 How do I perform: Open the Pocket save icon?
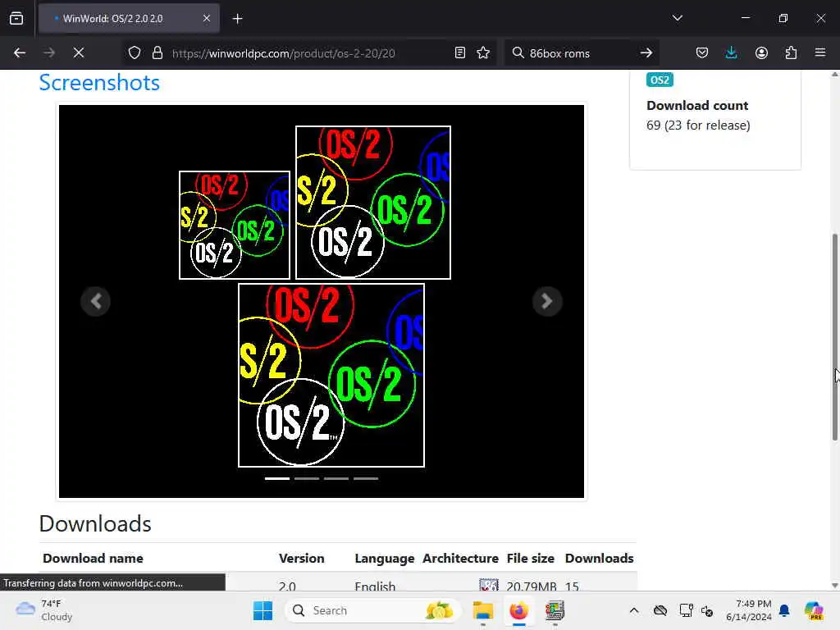click(x=702, y=52)
